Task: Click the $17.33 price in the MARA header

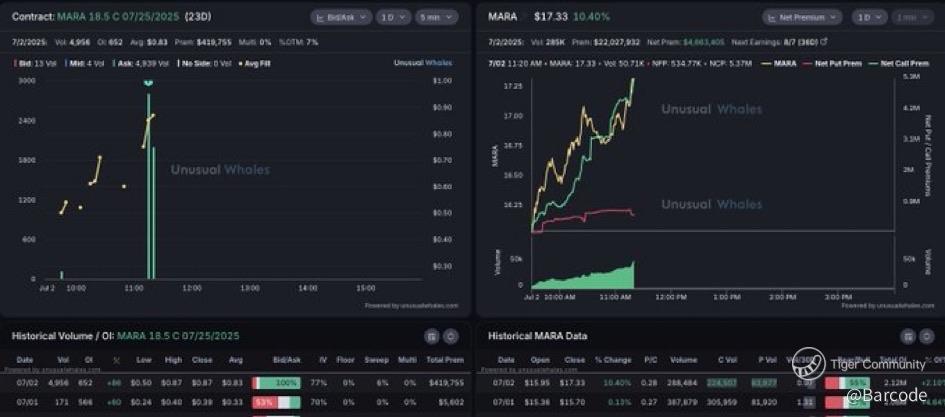Action: click(x=551, y=17)
